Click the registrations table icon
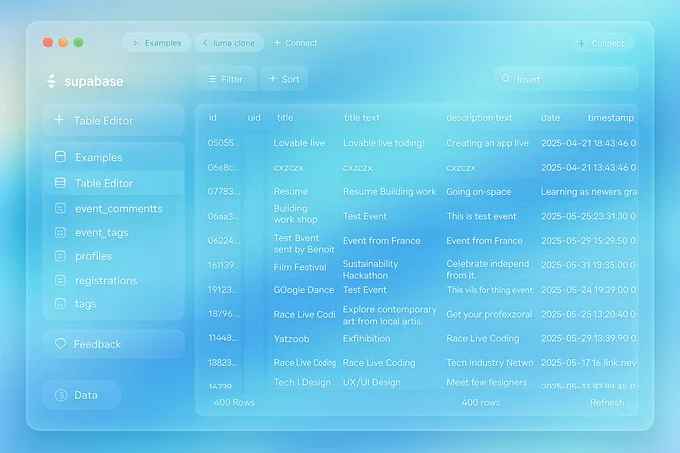 click(x=60, y=280)
